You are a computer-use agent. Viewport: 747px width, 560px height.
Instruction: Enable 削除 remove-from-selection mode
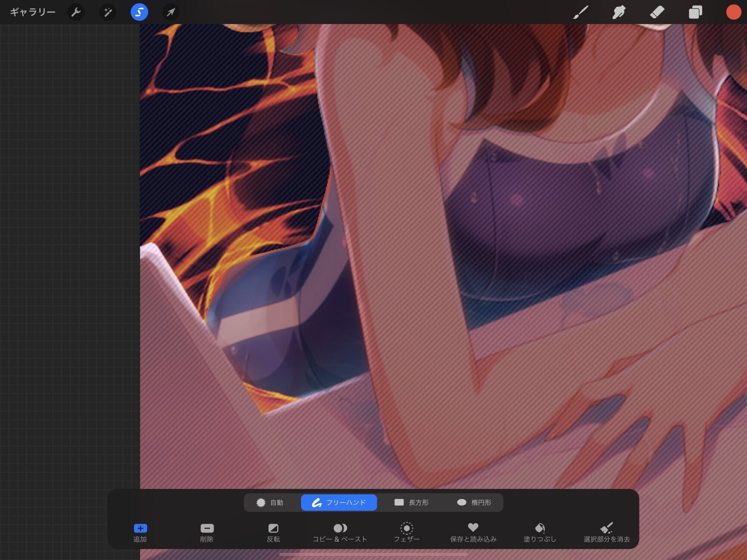[207, 532]
